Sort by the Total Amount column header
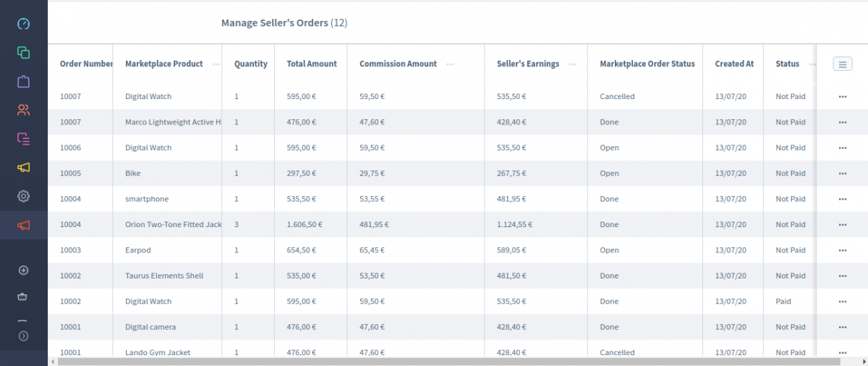Image resolution: width=868 pixels, height=366 pixels. point(312,64)
